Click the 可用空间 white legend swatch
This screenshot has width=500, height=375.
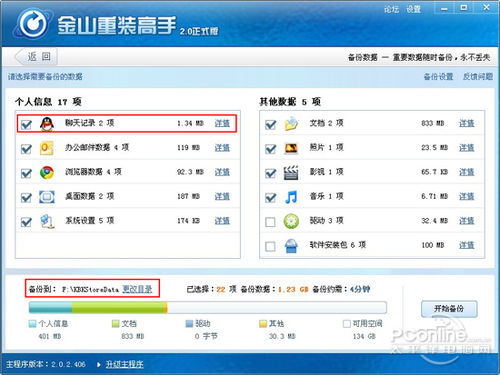[347, 324]
